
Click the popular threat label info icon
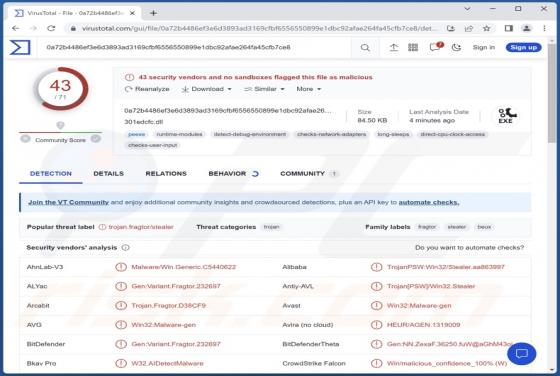tap(102, 227)
